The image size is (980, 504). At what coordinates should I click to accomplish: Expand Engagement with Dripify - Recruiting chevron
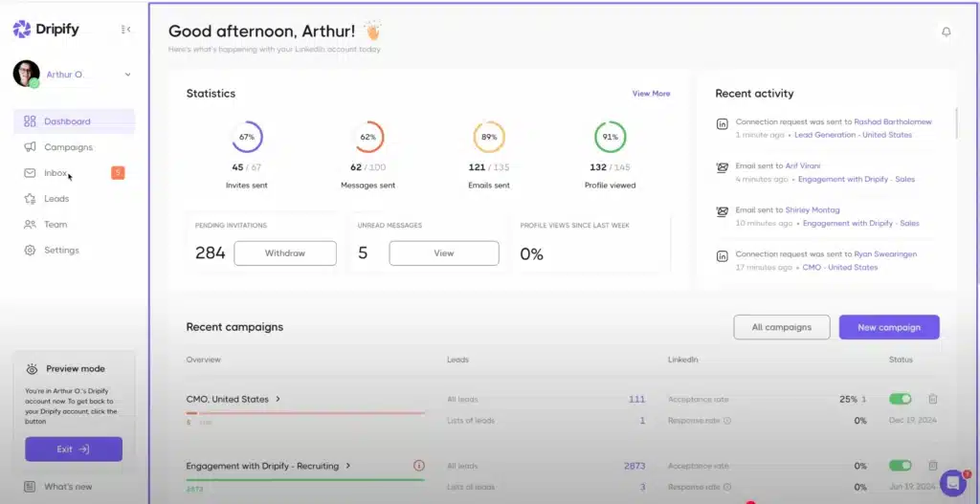coord(348,466)
